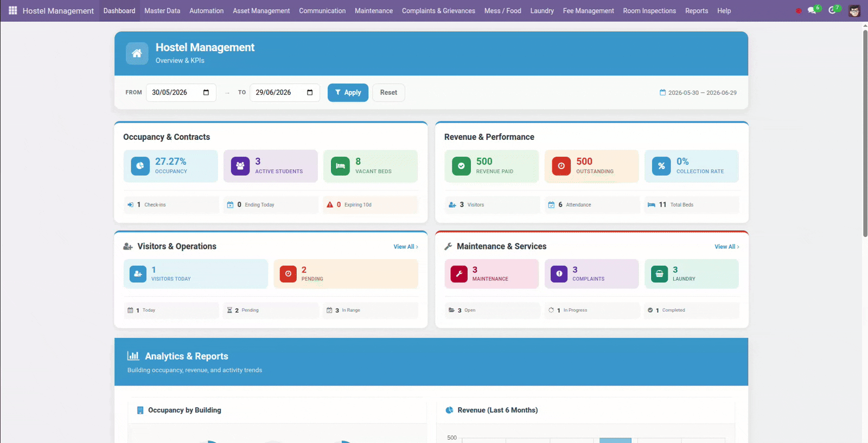The image size is (868, 443).
Task: Click the Visitors stat showing 3
Action: coord(493,205)
